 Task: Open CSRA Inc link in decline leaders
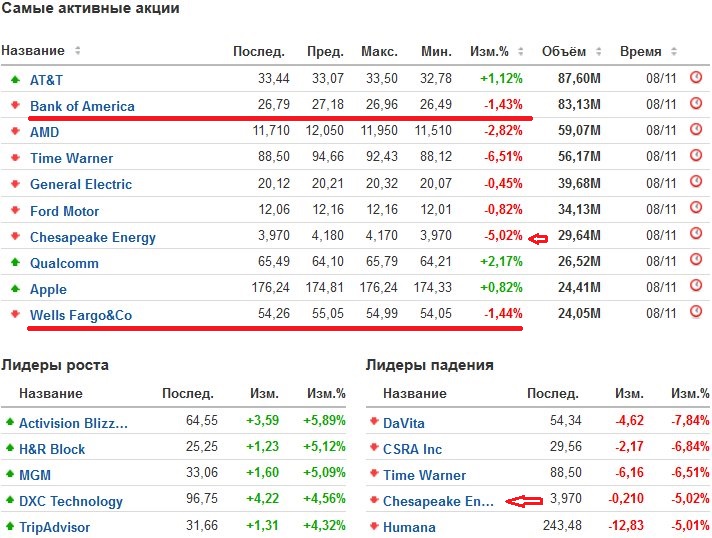pyautogui.click(x=412, y=449)
